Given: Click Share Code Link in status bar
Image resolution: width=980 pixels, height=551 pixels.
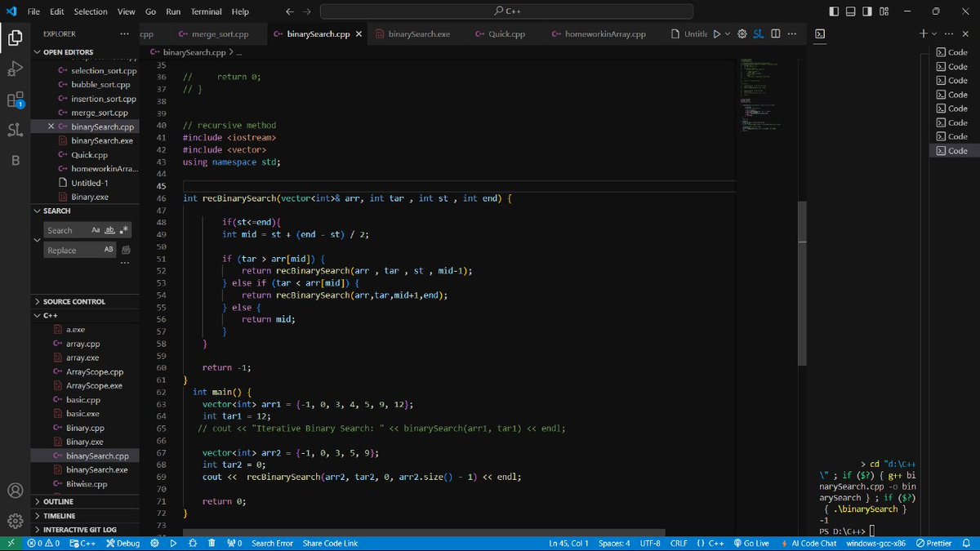Looking at the screenshot, I should 330,543.
